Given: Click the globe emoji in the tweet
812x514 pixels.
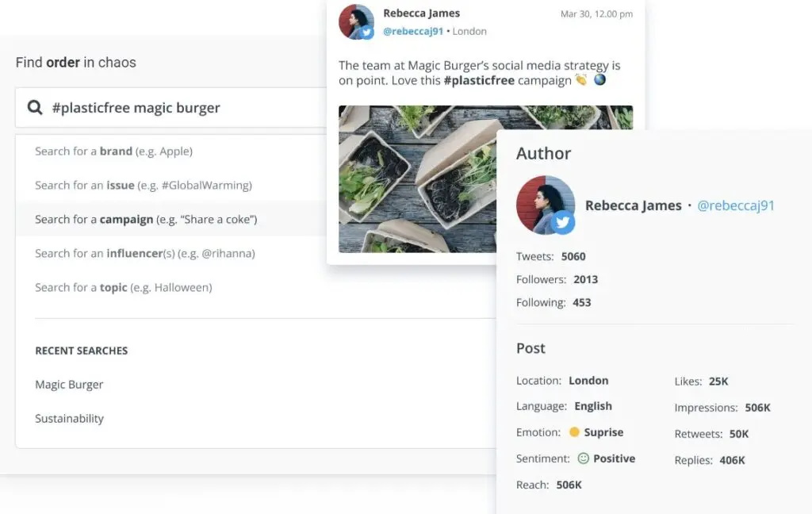Looking at the screenshot, I should 600,80.
